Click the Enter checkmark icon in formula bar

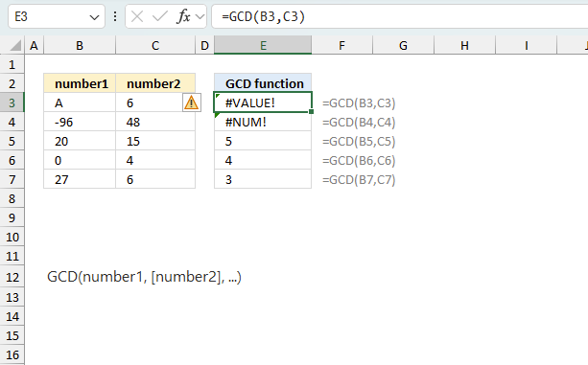160,16
